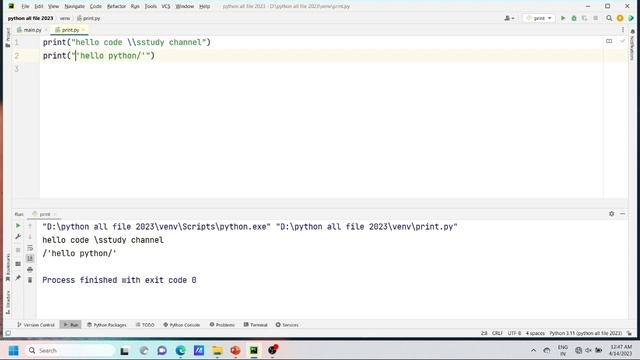The width and height of the screenshot is (640, 360).
Task: Open the Services tool window
Action: click(287, 325)
